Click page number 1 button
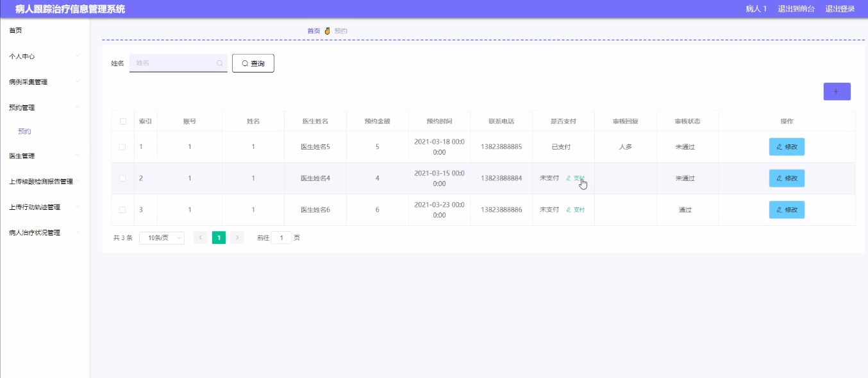868x378 pixels. 219,237
